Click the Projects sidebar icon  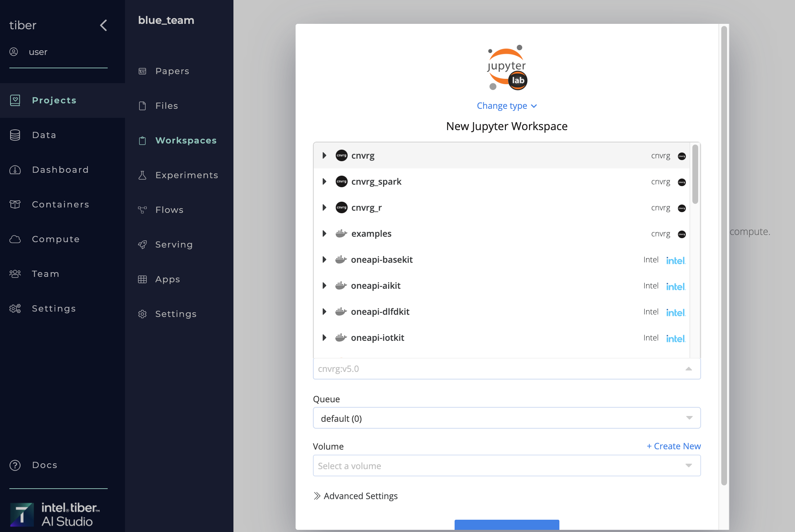click(15, 100)
